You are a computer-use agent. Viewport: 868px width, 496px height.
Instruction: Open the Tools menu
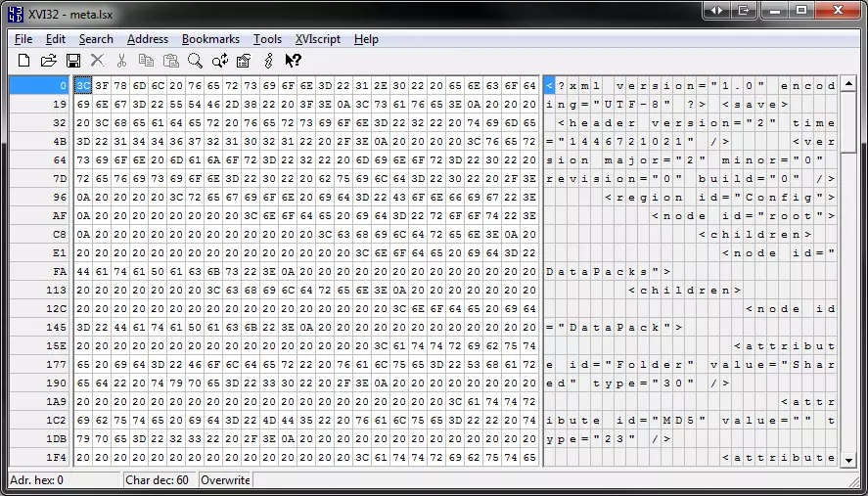pyautogui.click(x=267, y=39)
